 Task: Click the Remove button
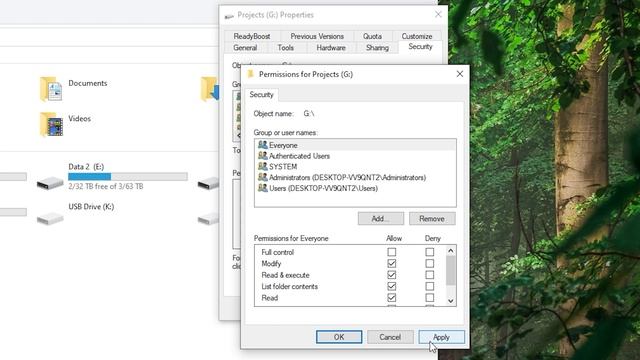point(432,218)
